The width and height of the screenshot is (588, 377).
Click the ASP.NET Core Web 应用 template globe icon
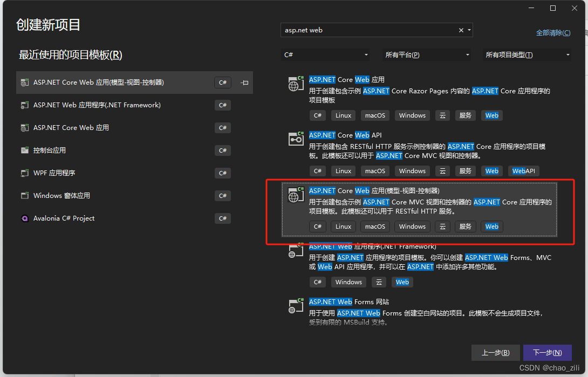coord(296,84)
